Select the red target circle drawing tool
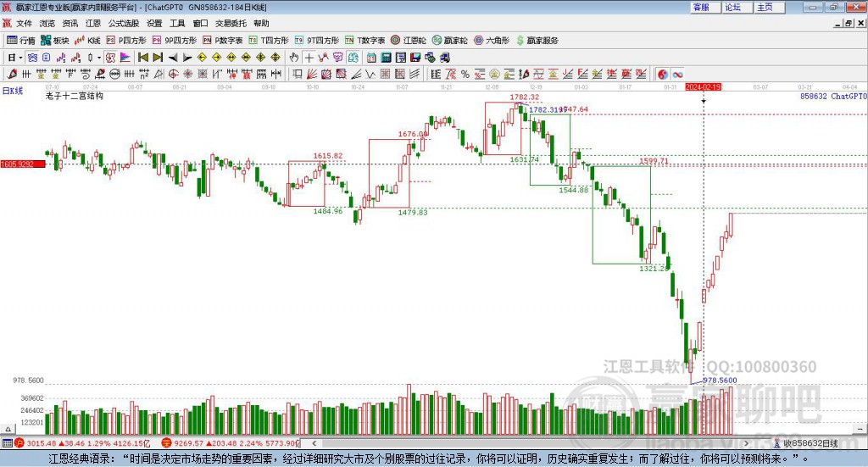 click(x=173, y=74)
